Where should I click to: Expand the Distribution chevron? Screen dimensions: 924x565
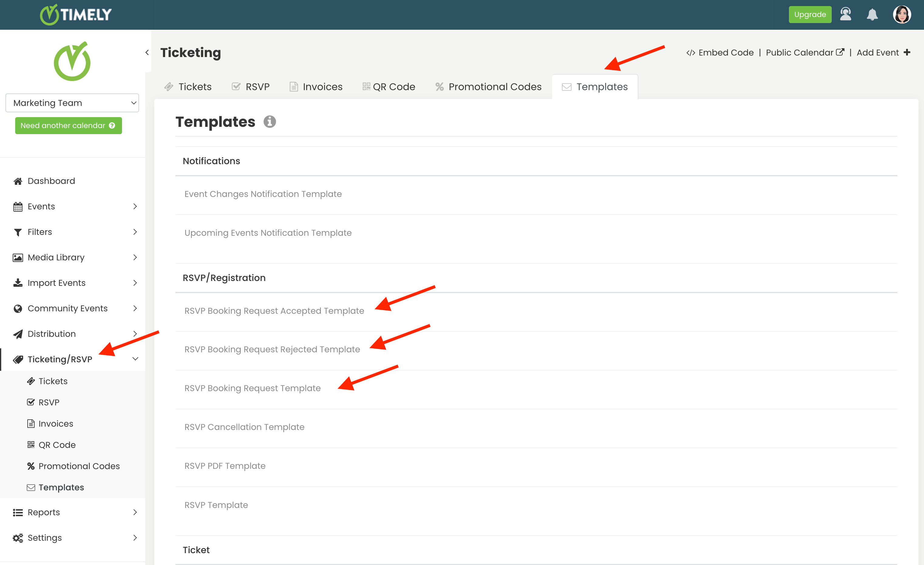pos(135,334)
